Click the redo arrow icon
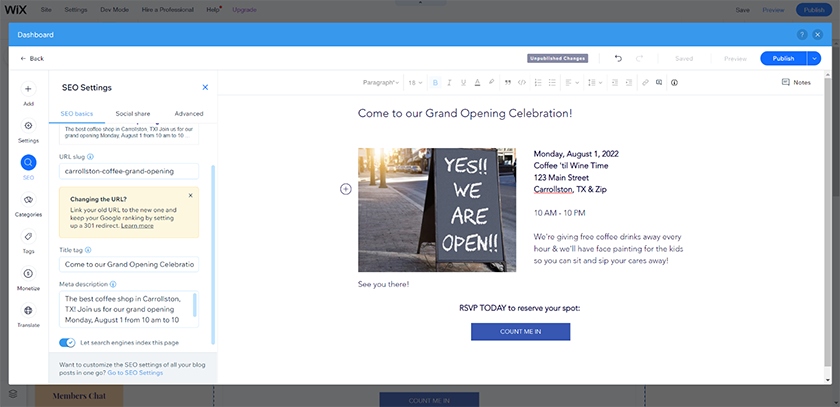This screenshot has height=407, width=840. click(x=639, y=58)
